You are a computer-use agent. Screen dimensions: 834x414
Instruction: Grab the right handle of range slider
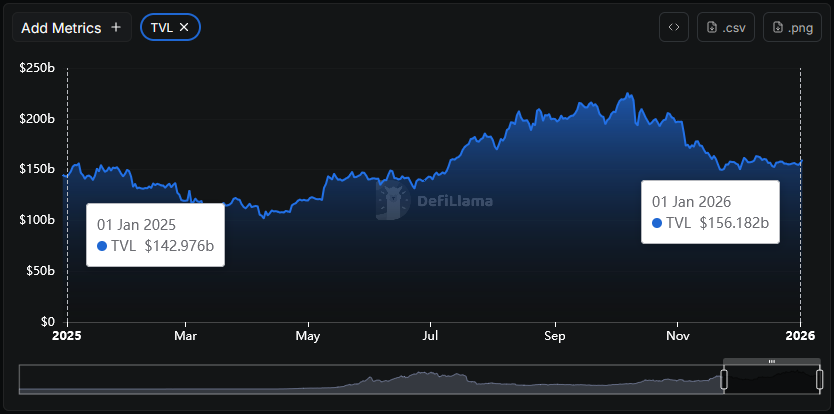tap(819, 380)
